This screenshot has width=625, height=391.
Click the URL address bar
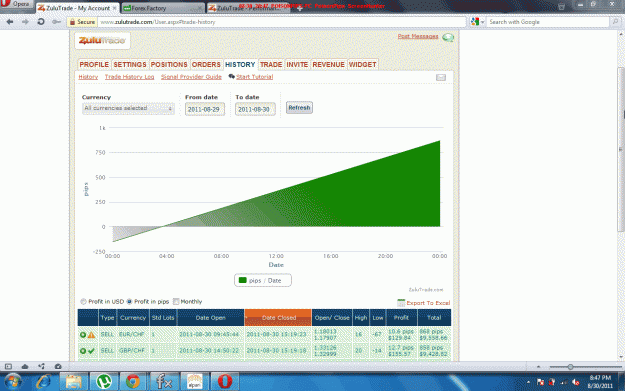click(281, 22)
